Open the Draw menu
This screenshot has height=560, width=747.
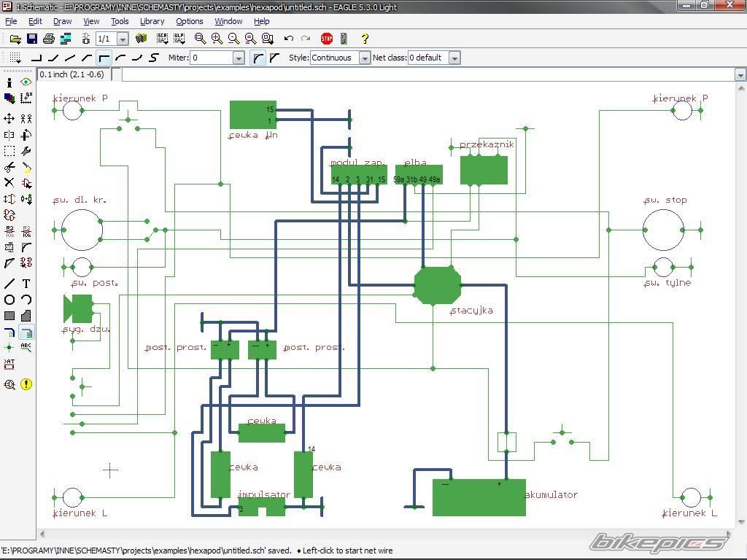tap(63, 21)
